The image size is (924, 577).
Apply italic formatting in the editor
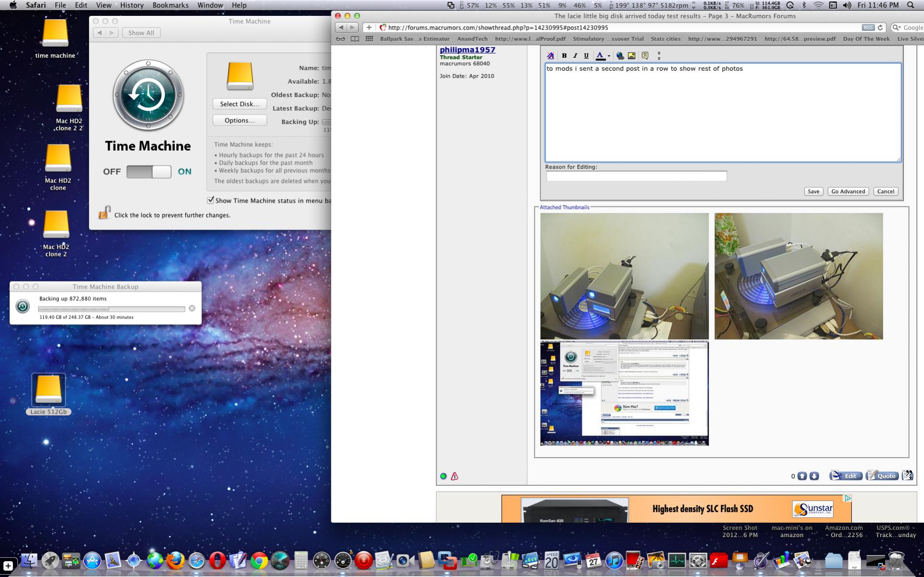point(575,56)
